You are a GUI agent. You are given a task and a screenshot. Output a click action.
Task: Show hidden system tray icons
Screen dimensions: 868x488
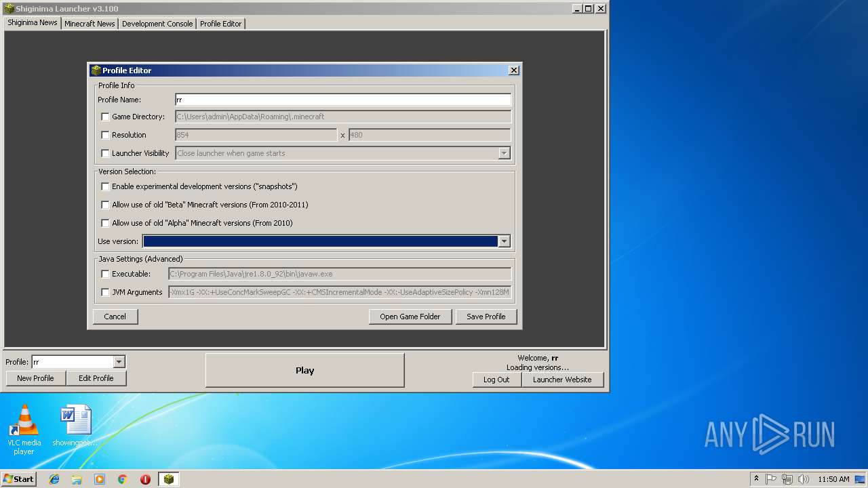(756, 479)
